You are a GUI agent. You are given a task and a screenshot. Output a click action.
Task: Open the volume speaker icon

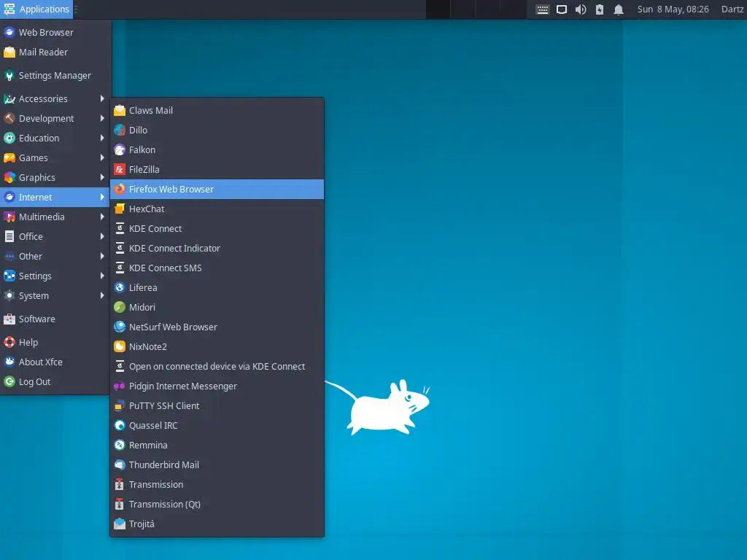point(581,9)
